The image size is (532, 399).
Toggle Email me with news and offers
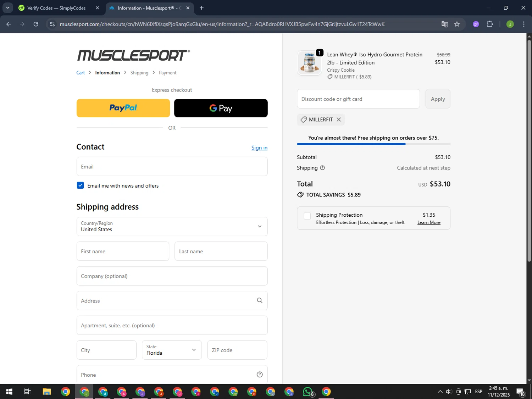coord(81,185)
